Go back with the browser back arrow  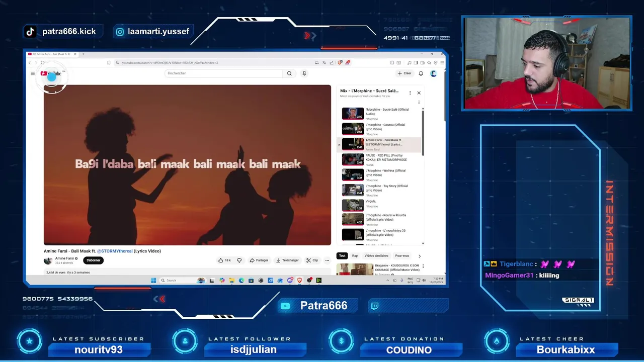click(30, 63)
